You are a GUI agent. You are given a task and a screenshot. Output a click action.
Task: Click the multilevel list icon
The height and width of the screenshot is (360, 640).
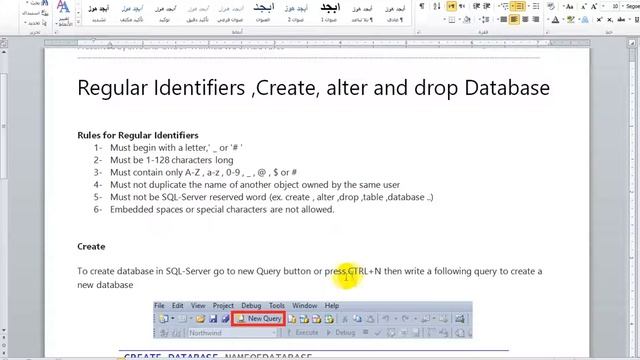click(505, 6)
